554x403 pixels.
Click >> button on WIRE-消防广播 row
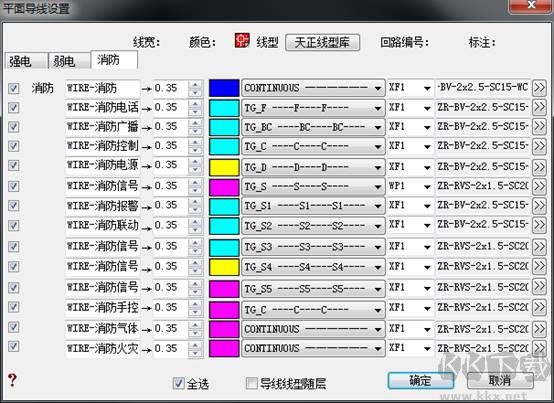(x=539, y=127)
